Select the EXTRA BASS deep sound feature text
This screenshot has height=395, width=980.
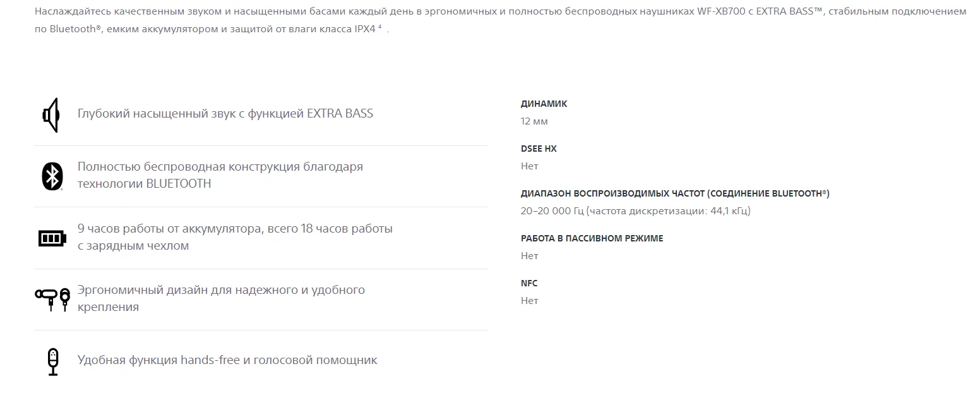tap(225, 114)
